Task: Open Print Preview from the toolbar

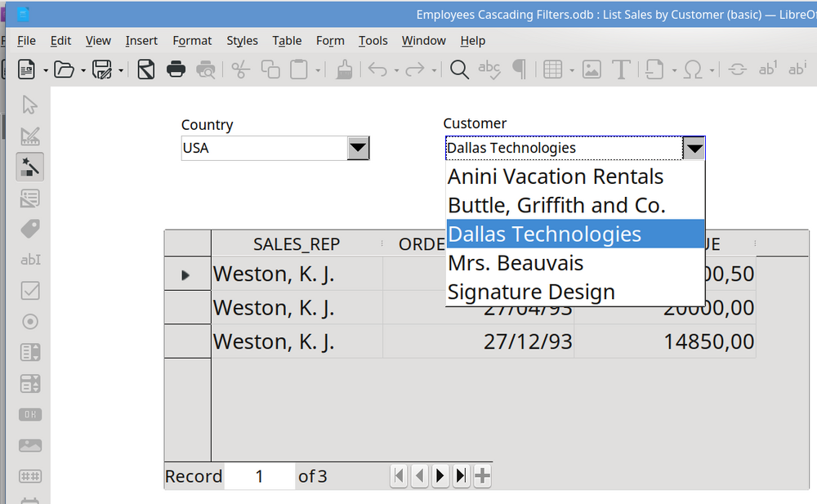Action: click(x=206, y=69)
